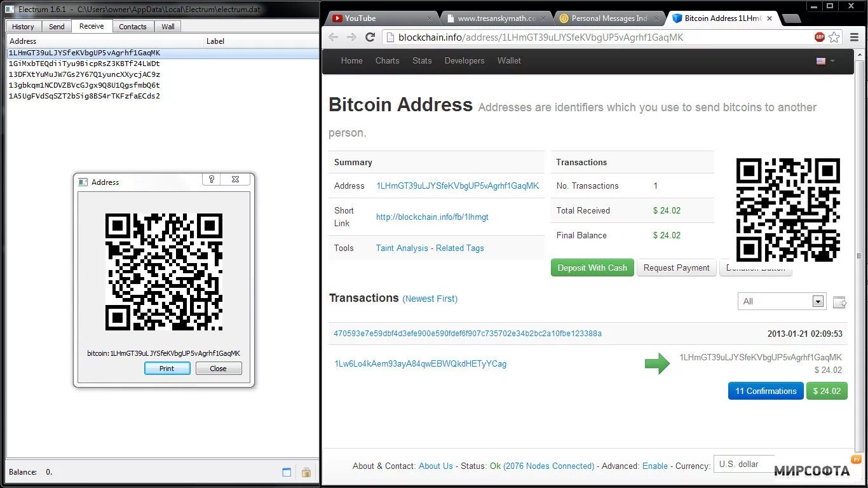Close the Address QR dialog with X

click(235, 180)
